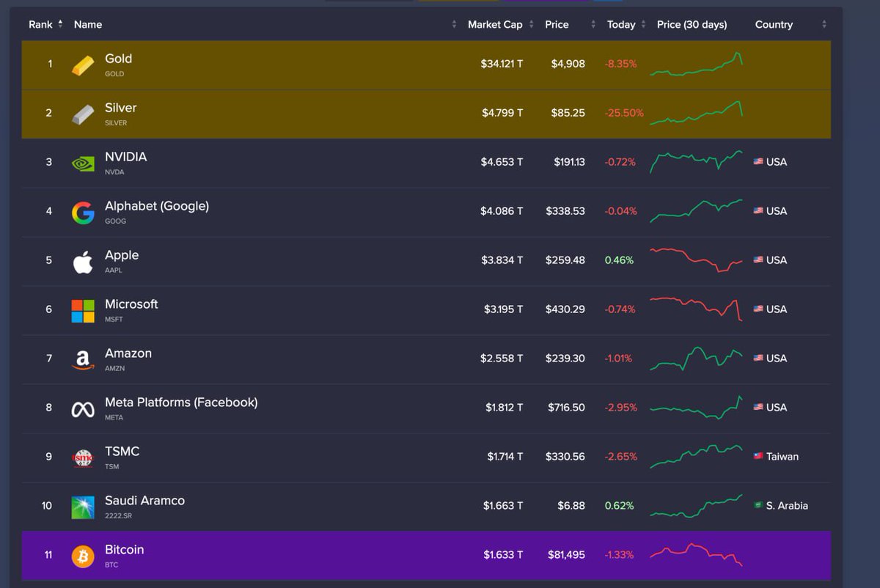Screen dimensions: 880x588
Task: Click the TSMC logo icon
Action: point(83,458)
